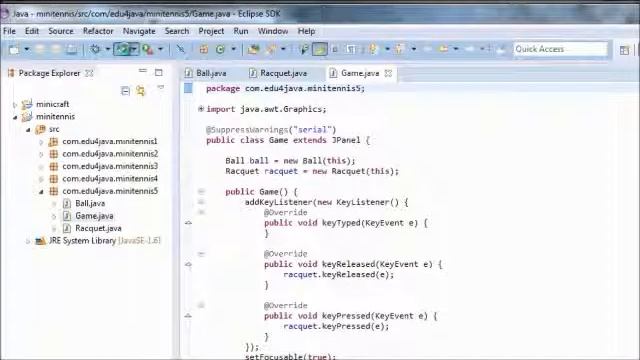Select Racquet.java in Package Explorer

[98, 228]
